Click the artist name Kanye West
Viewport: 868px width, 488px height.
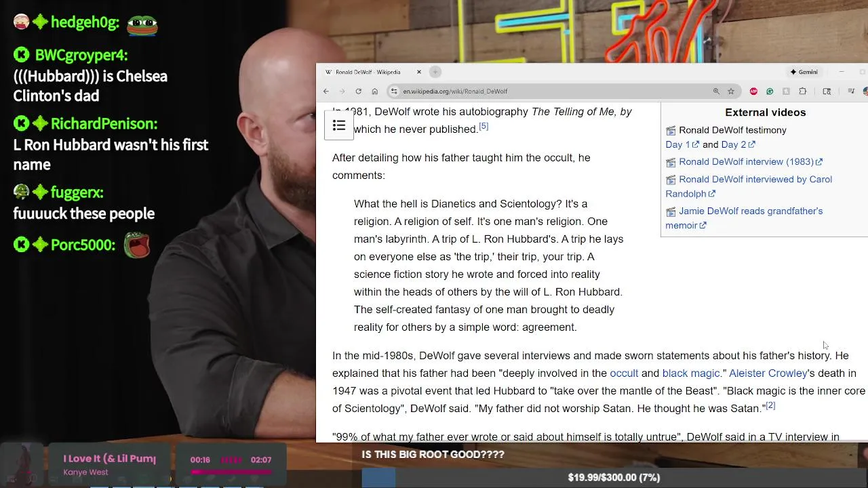(85, 472)
